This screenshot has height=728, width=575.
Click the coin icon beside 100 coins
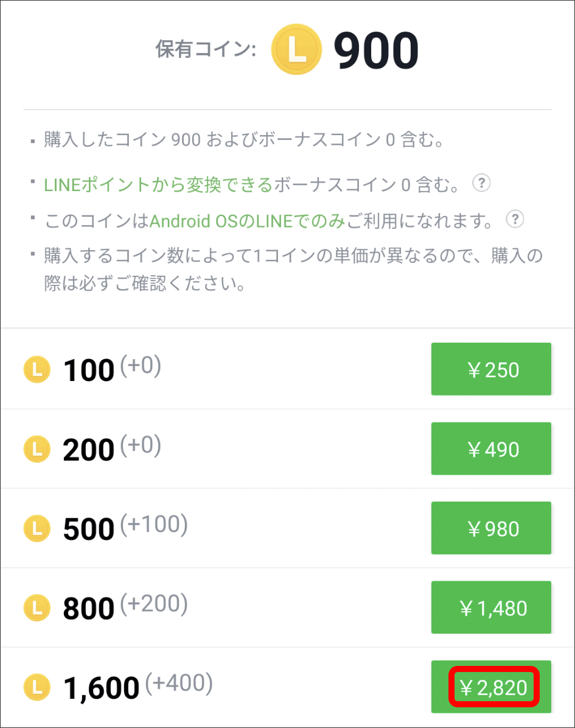(x=37, y=369)
